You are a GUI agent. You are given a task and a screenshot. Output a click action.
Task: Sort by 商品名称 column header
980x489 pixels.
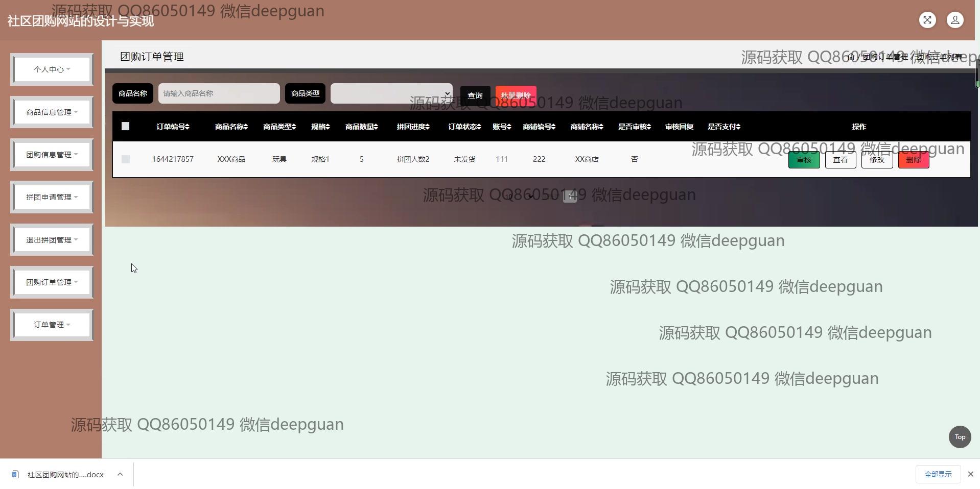click(x=231, y=127)
